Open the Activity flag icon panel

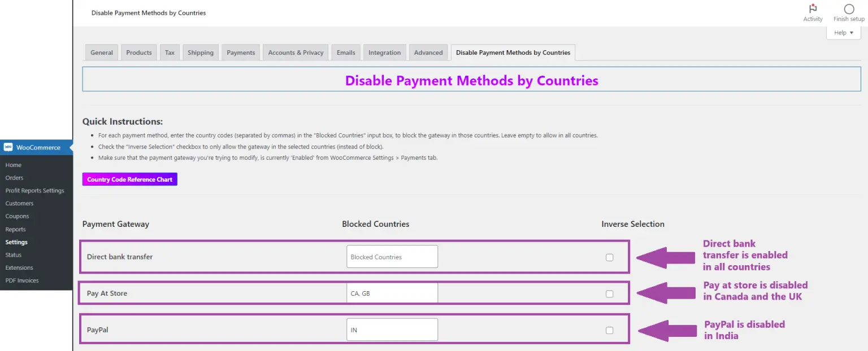coord(813,9)
